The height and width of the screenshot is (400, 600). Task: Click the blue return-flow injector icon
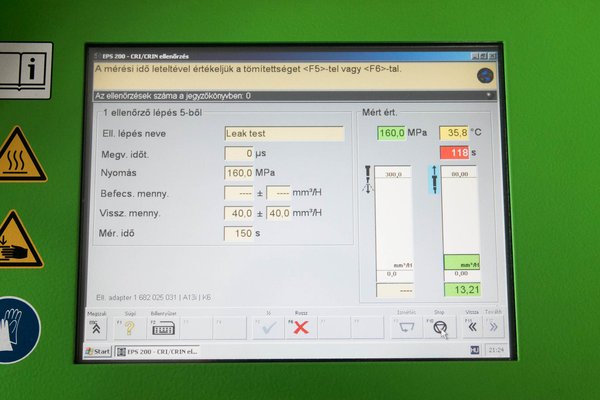pyautogui.click(x=434, y=180)
